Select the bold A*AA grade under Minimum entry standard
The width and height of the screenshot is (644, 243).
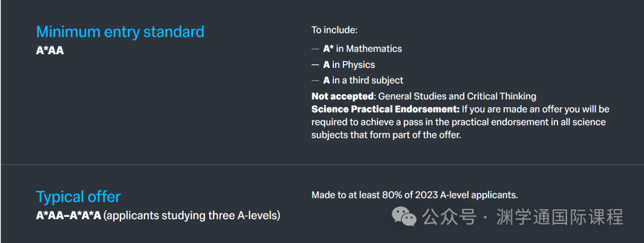tap(50, 51)
